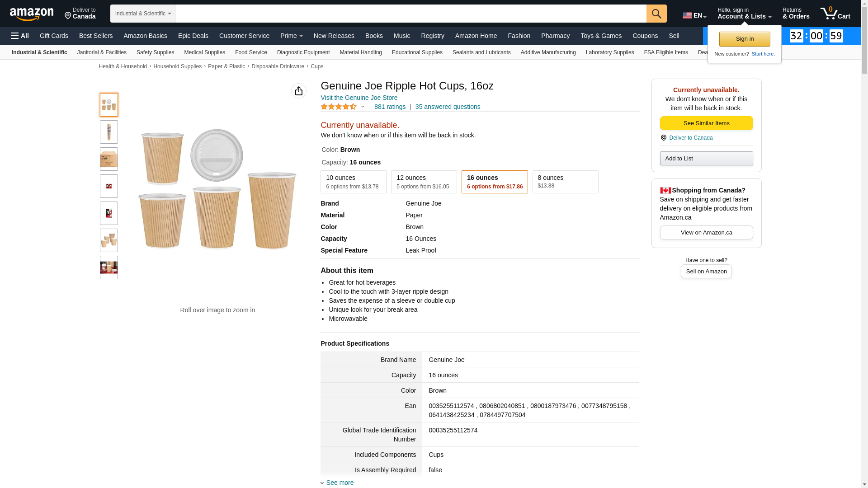Viewport: 868px width, 488px height.
Task: Open the 35 answered questions link
Action: pyautogui.click(x=448, y=107)
